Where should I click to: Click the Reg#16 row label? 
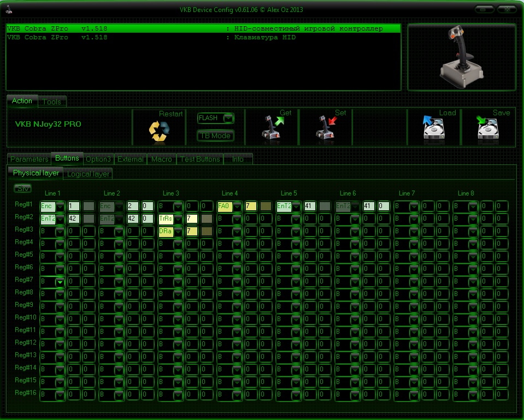25,393
